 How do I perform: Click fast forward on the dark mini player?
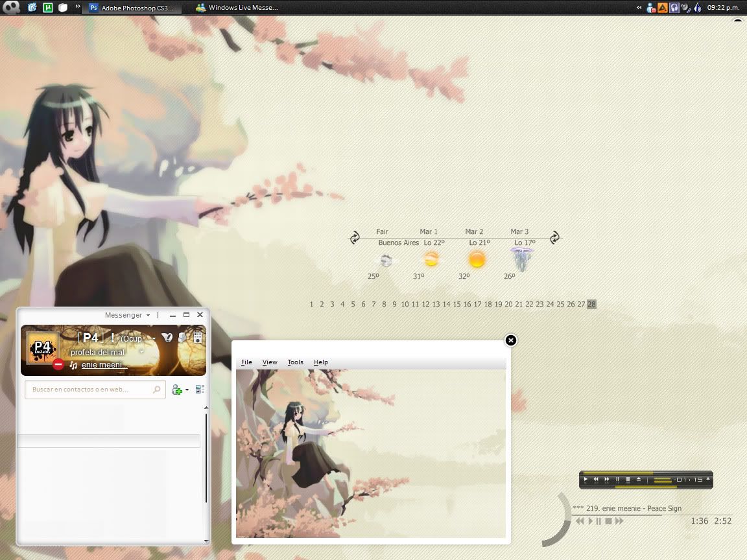pos(606,480)
